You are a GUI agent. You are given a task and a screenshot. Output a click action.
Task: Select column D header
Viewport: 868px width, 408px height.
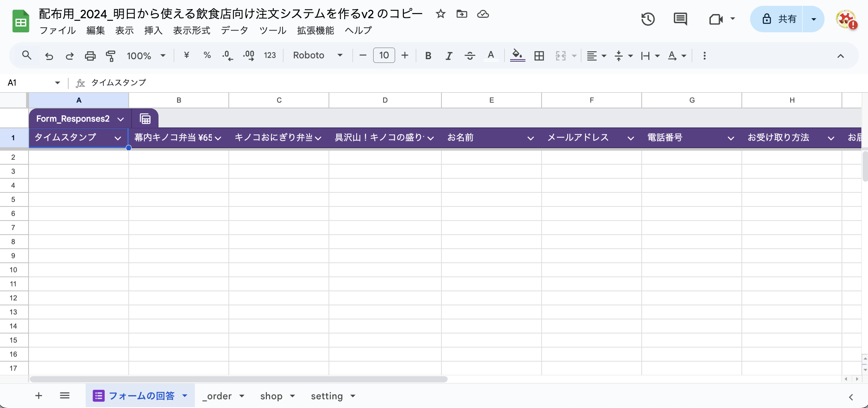(x=385, y=100)
